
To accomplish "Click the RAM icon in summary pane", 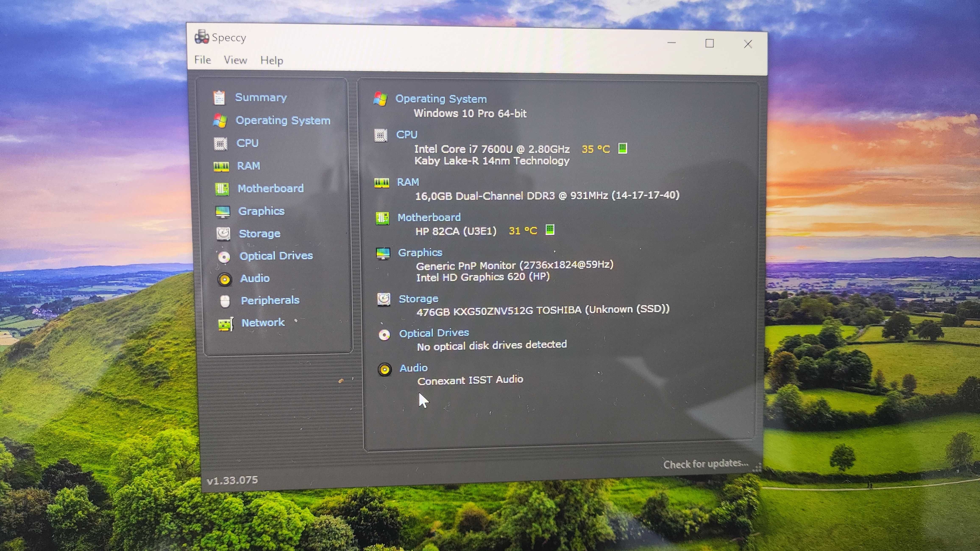I will click(x=381, y=183).
